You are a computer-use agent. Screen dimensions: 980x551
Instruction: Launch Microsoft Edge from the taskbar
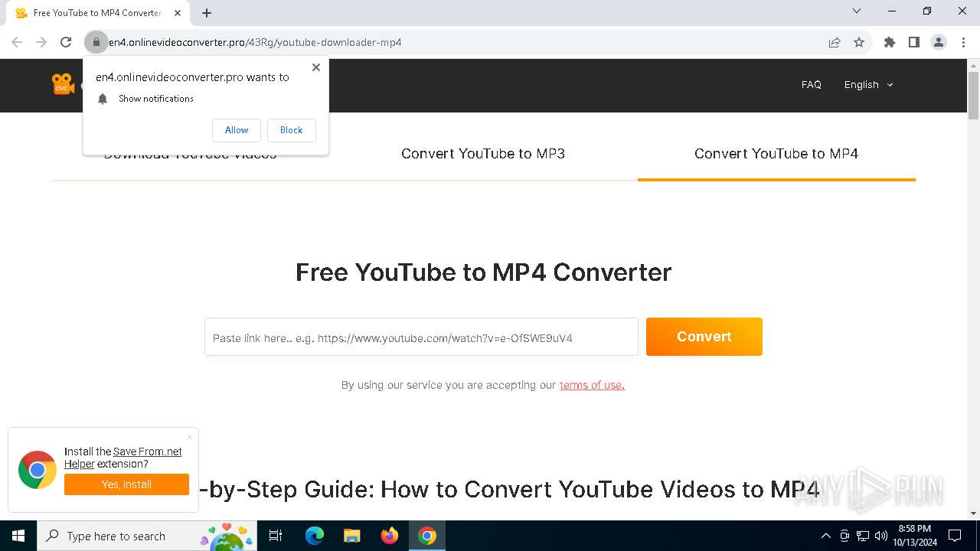315,536
